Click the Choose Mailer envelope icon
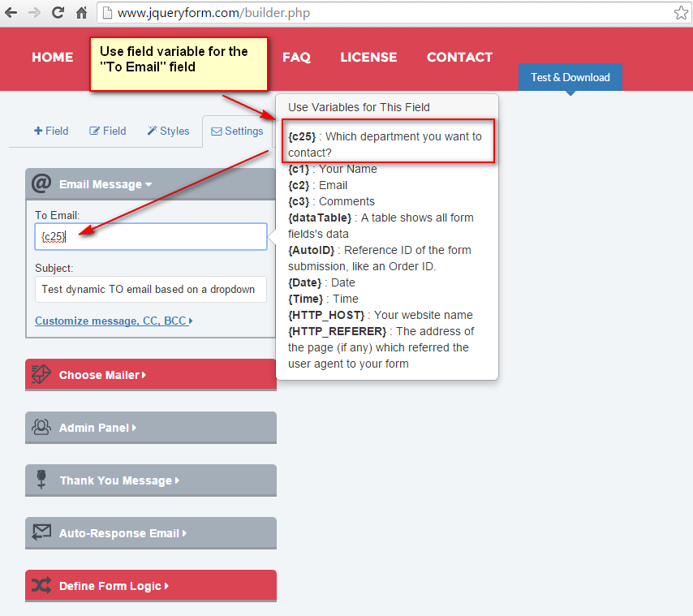The height and width of the screenshot is (616, 693). [x=41, y=375]
